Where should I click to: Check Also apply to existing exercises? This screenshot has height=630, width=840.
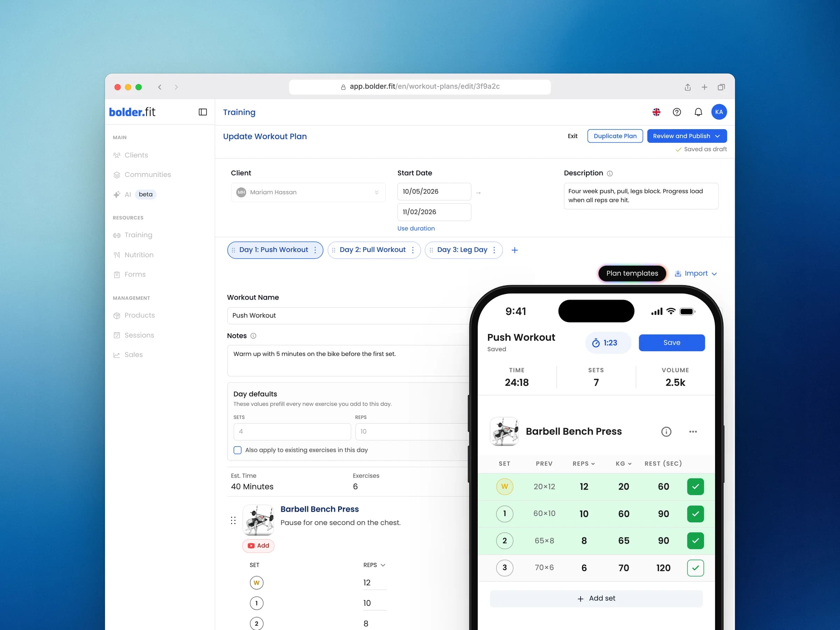237,450
